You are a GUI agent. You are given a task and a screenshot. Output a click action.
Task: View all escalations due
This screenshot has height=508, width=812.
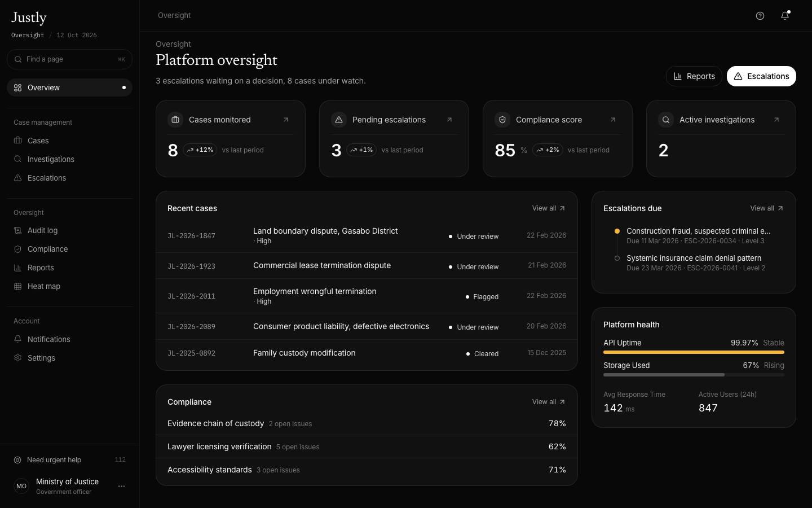pos(767,208)
